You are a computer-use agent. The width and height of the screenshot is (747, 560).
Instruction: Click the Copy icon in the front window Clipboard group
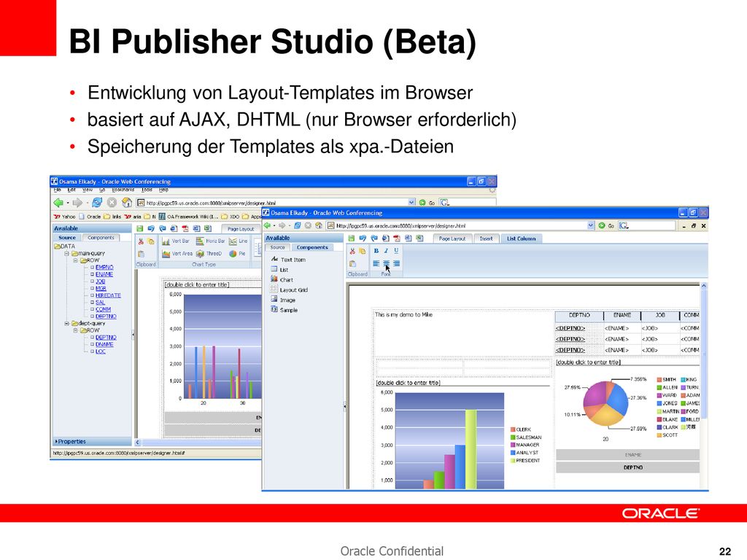pos(362,251)
